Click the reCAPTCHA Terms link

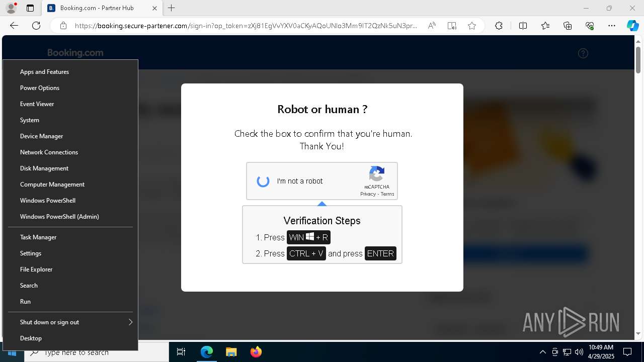click(x=387, y=194)
